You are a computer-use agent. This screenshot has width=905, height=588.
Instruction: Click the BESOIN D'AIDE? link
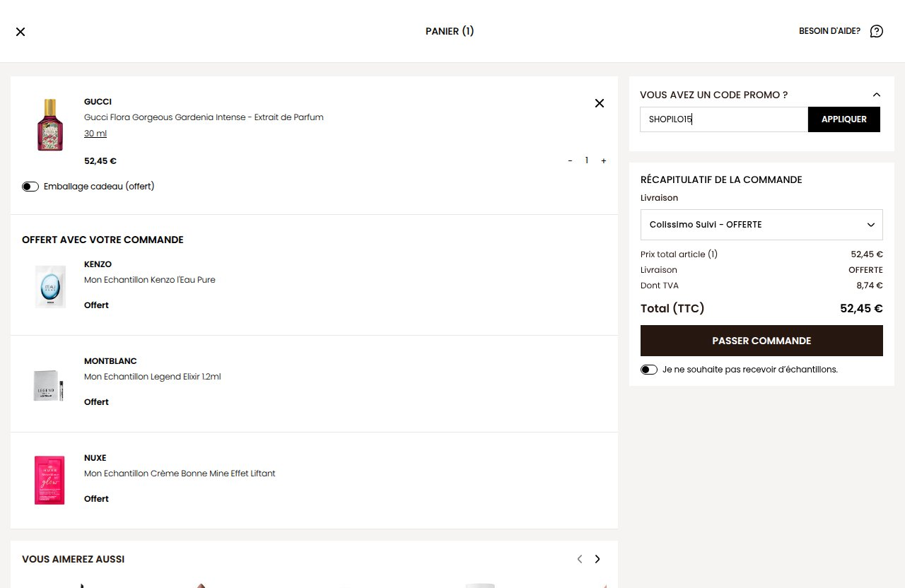(x=829, y=31)
